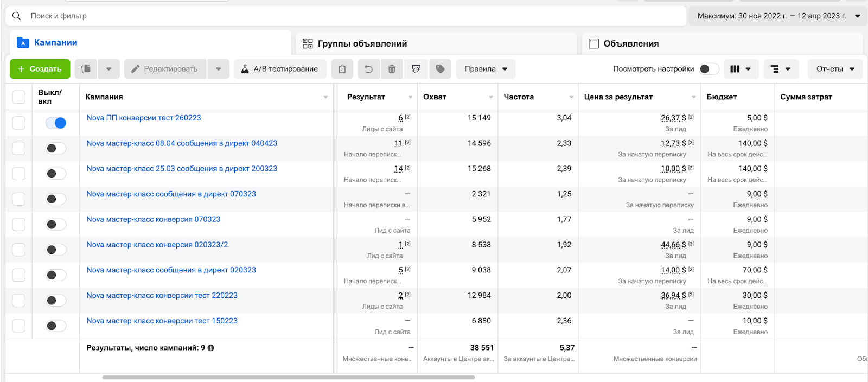Click the tag label icon
868x382 pixels.
(440, 69)
